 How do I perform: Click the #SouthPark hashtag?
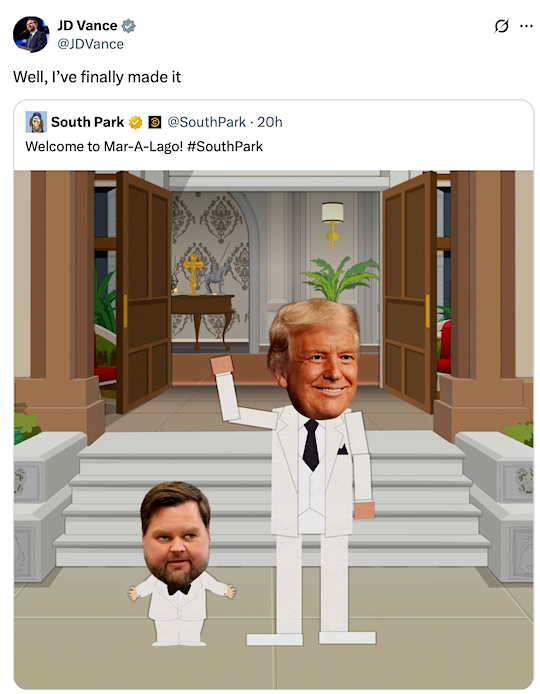click(x=225, y=147)
